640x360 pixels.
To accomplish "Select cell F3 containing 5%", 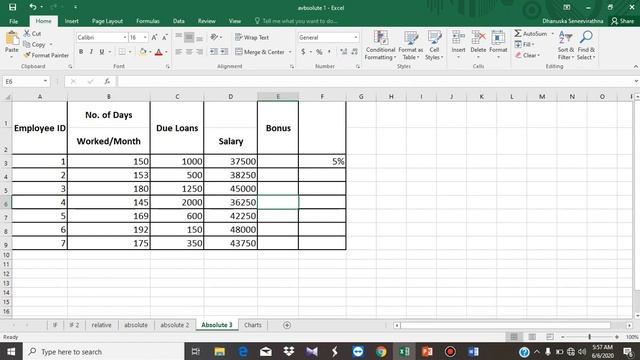I will coord(322,161).
